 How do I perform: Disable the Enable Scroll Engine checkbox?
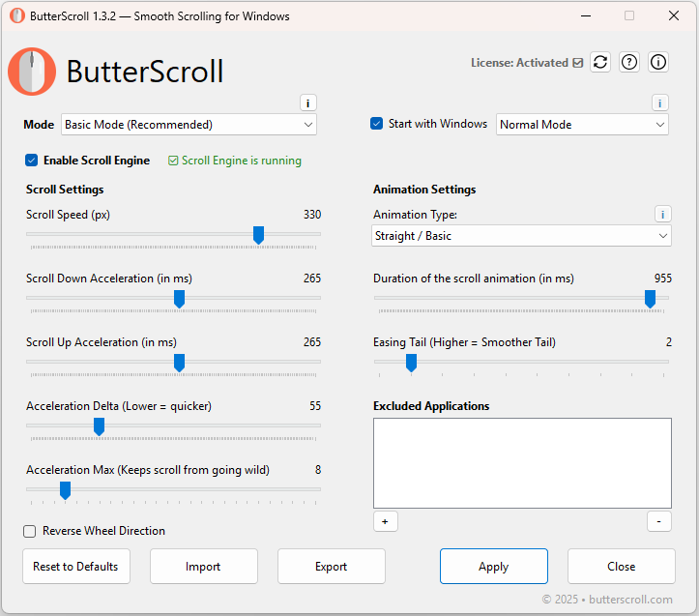coord(32,161)
